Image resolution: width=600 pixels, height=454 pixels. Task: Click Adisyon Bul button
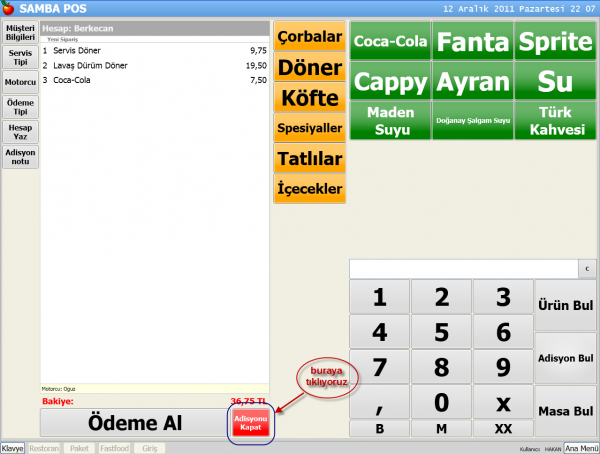[565, 358]
